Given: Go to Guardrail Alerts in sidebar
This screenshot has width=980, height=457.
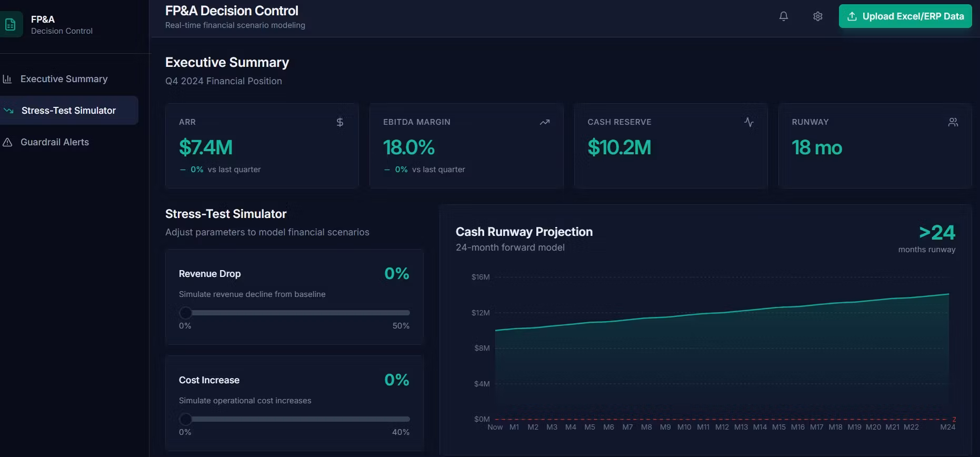Looking at the screenshot, I should (55, 142).
